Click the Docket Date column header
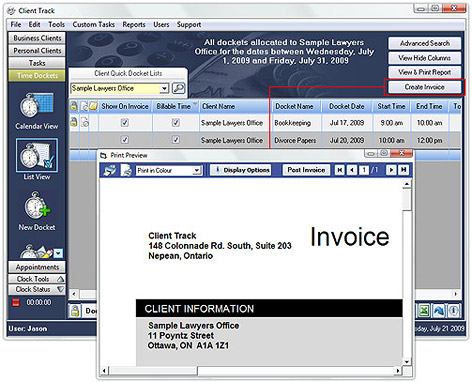The height and width of the screenshot is (382, 472). point(347,106)
